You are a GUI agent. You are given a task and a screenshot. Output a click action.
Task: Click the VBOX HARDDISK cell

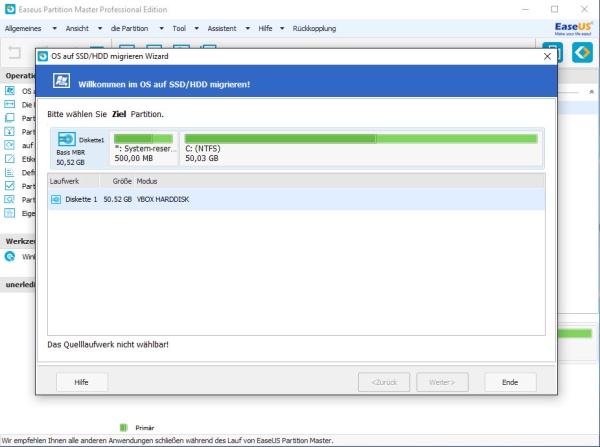coord(163,199)
